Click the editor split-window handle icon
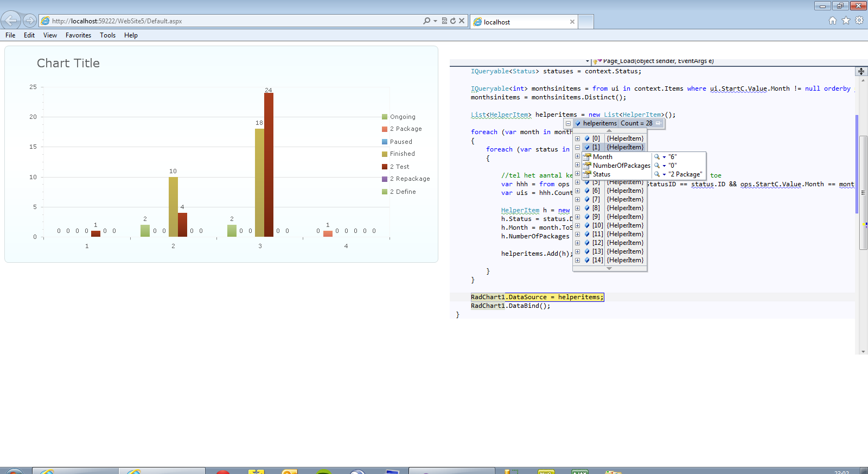Screen dimensions: 868x474 coord(861,71)
